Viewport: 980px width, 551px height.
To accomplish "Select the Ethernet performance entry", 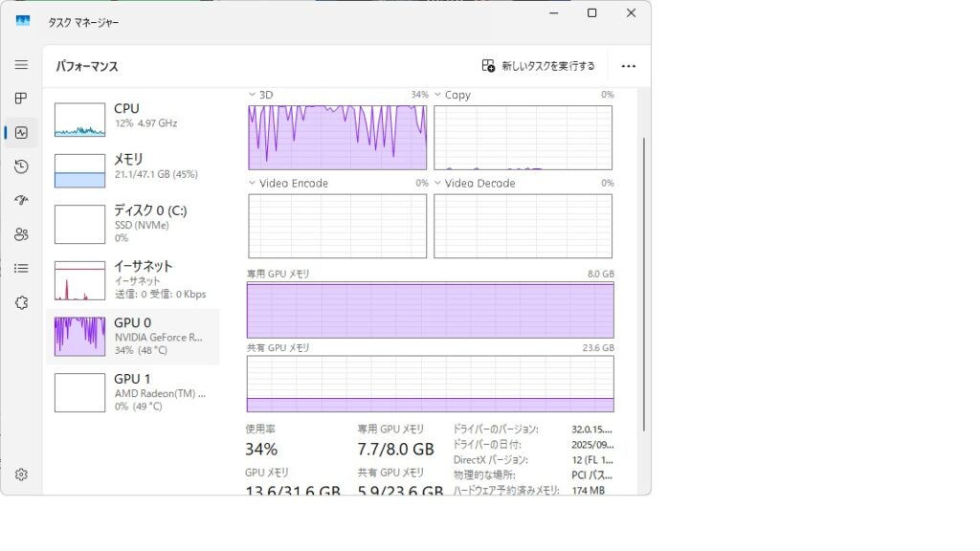I will 132,279.
